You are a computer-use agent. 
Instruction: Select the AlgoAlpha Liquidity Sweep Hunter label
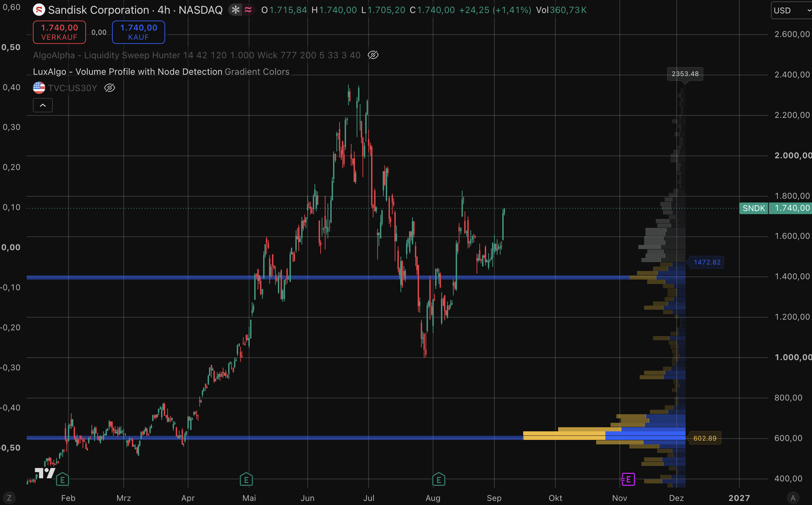click(197, 55)
